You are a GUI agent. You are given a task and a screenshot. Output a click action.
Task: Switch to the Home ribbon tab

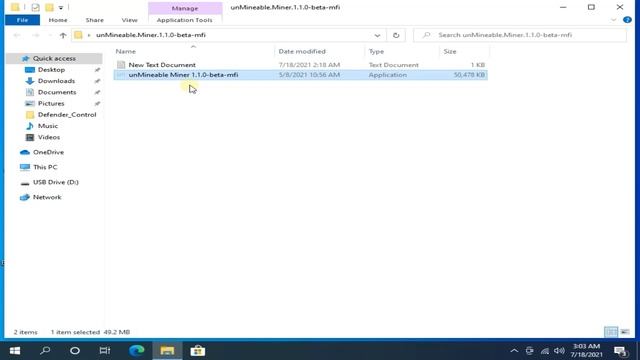point(58,20)
